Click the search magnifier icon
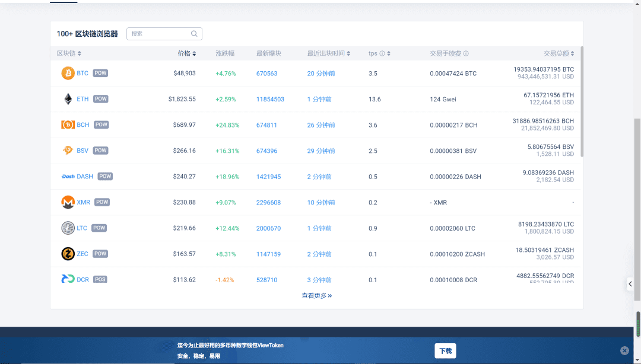 coord(194,34)
